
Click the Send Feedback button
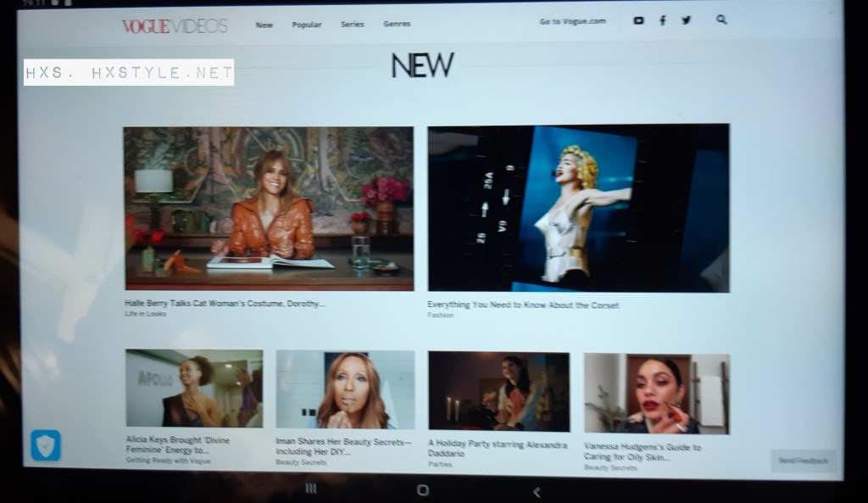coord(804,461)
